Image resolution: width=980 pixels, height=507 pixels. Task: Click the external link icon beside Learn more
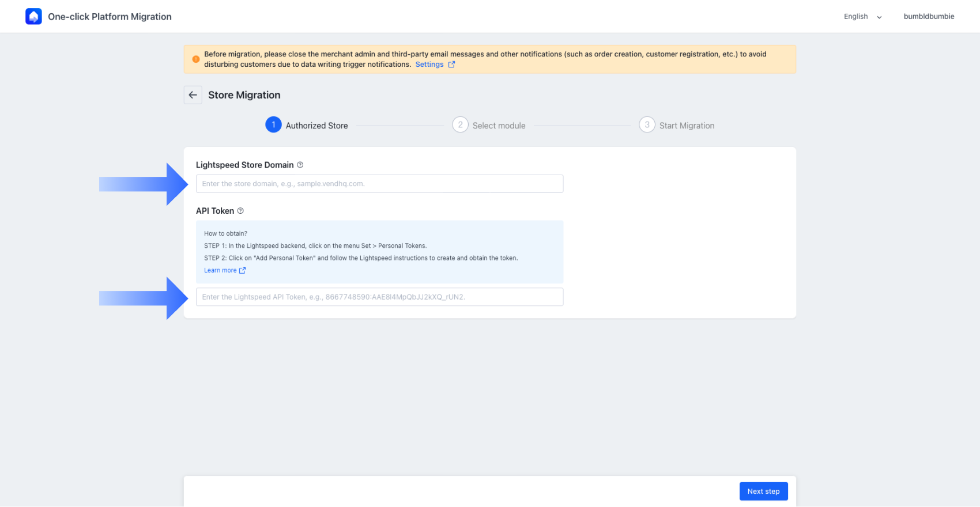point(242,270)
